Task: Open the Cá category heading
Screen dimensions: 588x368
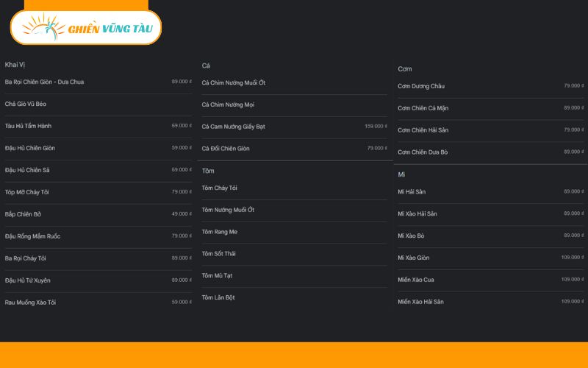Action: [x=206, y=66]
